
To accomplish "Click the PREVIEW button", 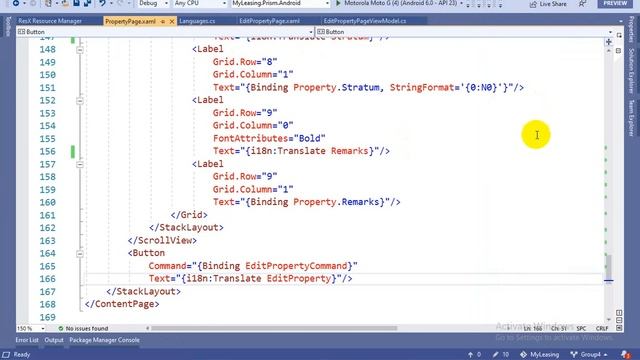I will 615,3.
